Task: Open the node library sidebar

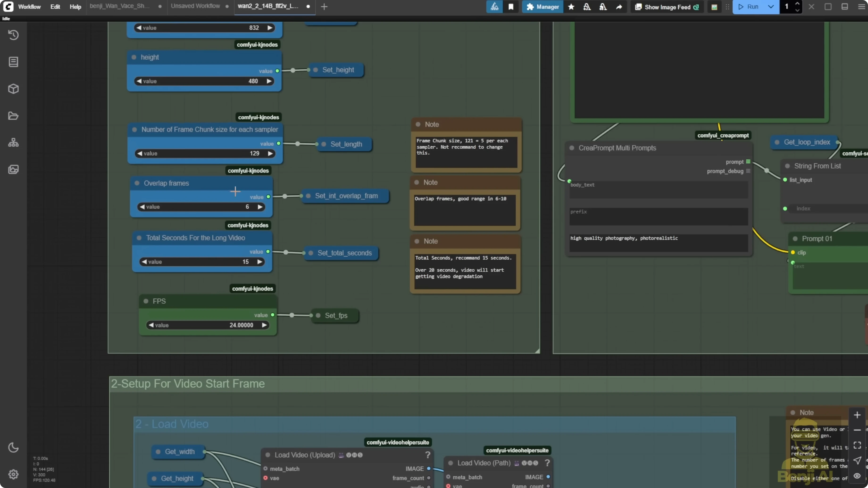Action: click(x=13, y=62)
